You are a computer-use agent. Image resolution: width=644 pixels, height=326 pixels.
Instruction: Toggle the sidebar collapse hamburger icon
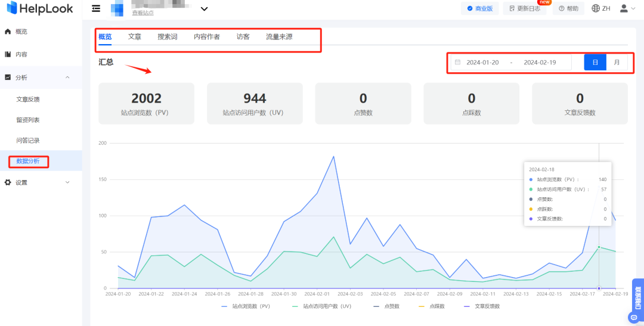96,8
